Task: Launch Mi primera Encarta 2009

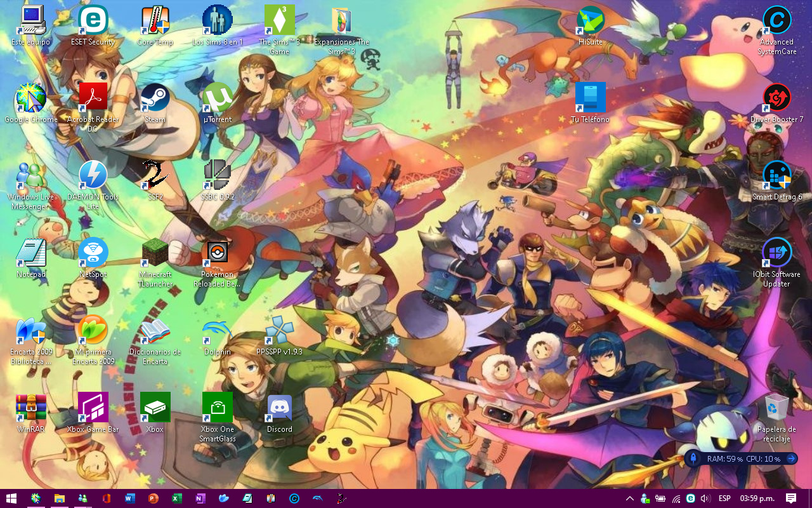Action: pos(93,340)
